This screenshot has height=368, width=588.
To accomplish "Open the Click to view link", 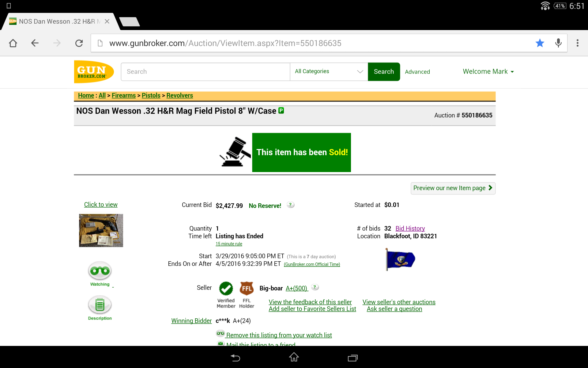I will point(101,205).
